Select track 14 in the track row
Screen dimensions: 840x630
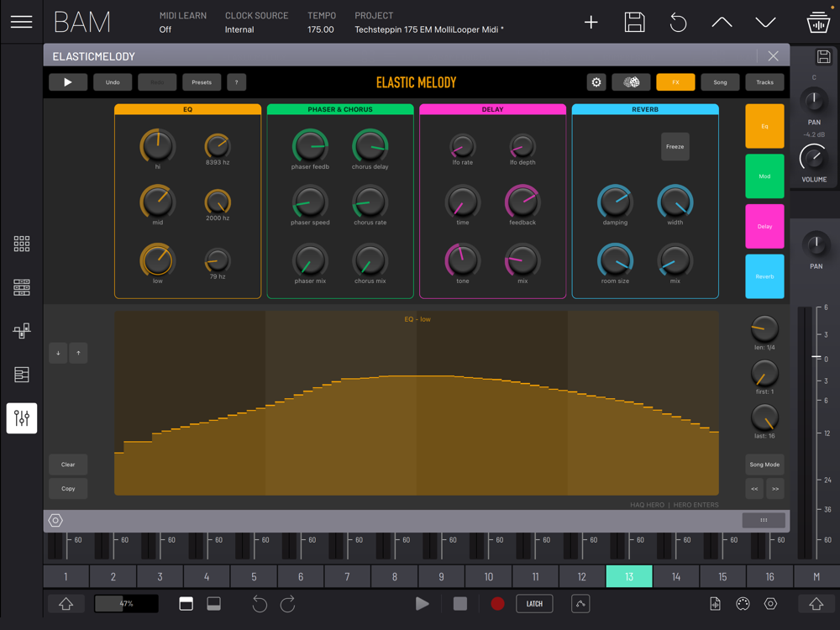[x=675, y=577]
